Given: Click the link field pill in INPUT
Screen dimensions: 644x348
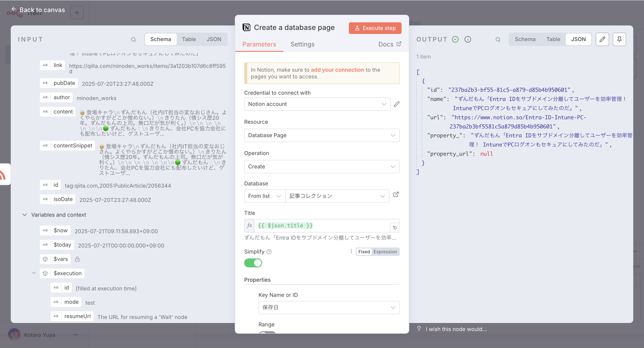Looking at the screenshot, I should click(53, 65).
